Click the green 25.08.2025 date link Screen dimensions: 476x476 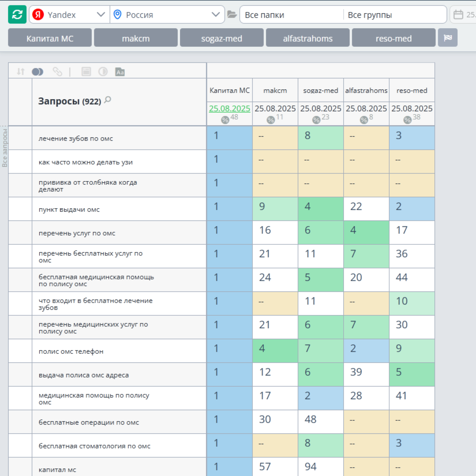(x=230, y=108)
